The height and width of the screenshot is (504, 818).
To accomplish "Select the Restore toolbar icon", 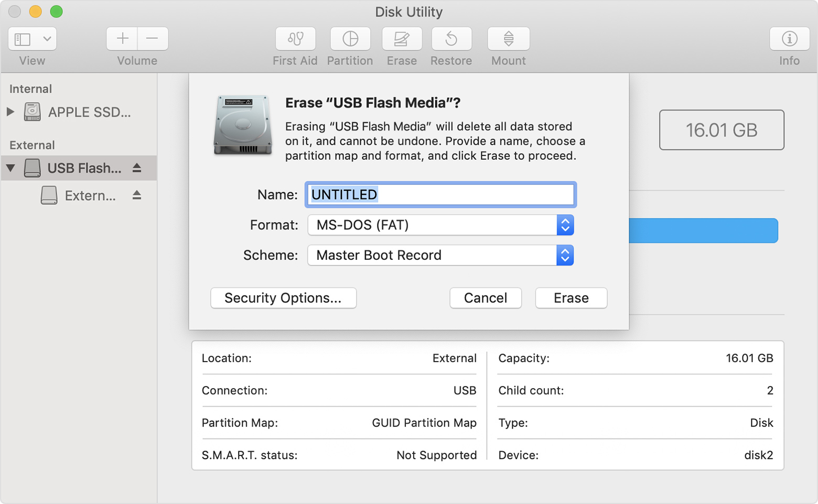I will [x=451, y=39].
